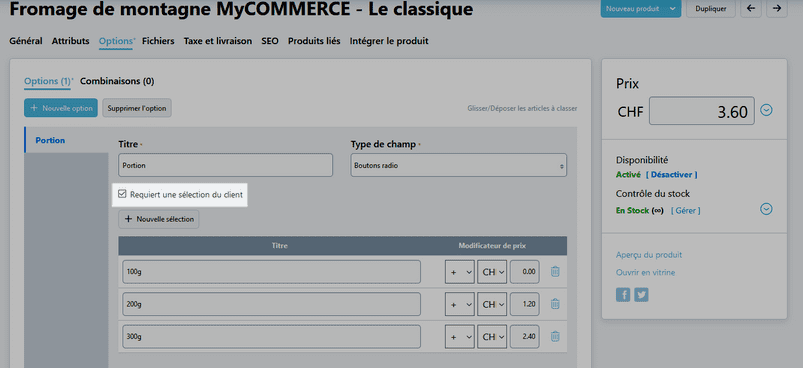Open sign dropdown for 100g row
This screenshot has height=368, width=803.
click(459, 272)
